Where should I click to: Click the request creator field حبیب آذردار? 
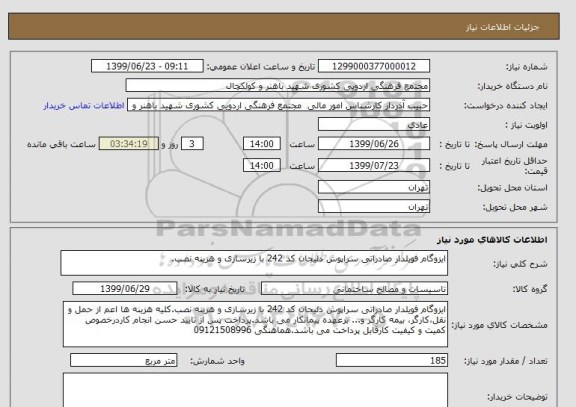coord(278,105)
